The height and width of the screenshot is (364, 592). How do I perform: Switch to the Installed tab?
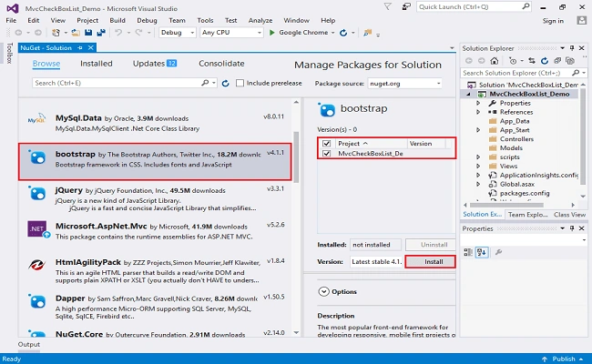click(x=97, y=64)
